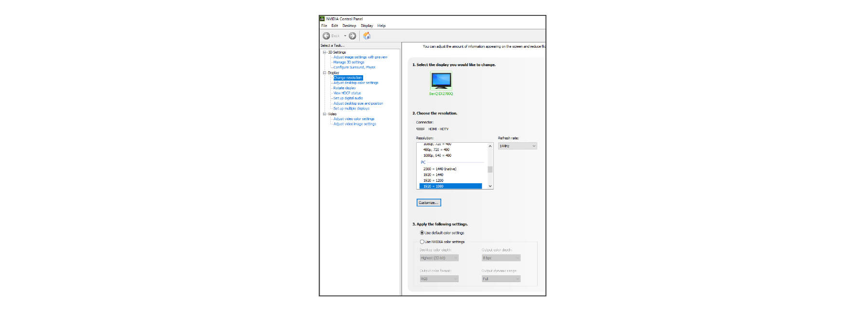
Task: Open Output color depth dropdown
Action: point(501,258)
